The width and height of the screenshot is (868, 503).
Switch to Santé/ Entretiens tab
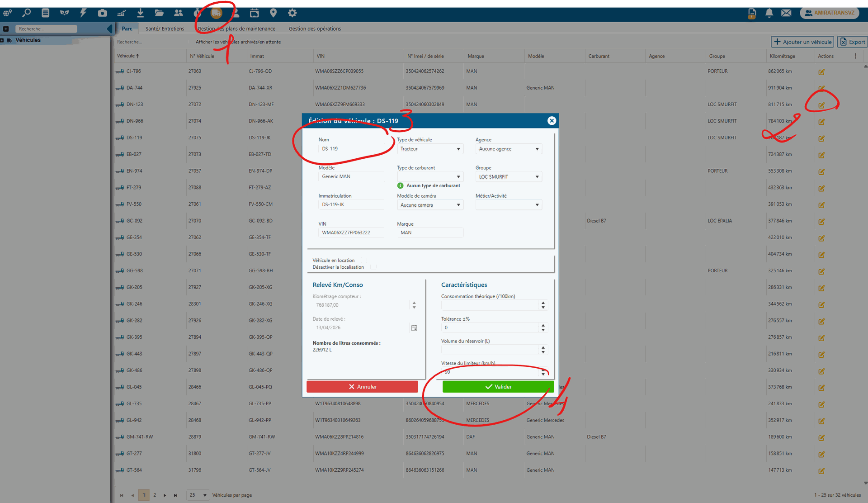[165, 28]
